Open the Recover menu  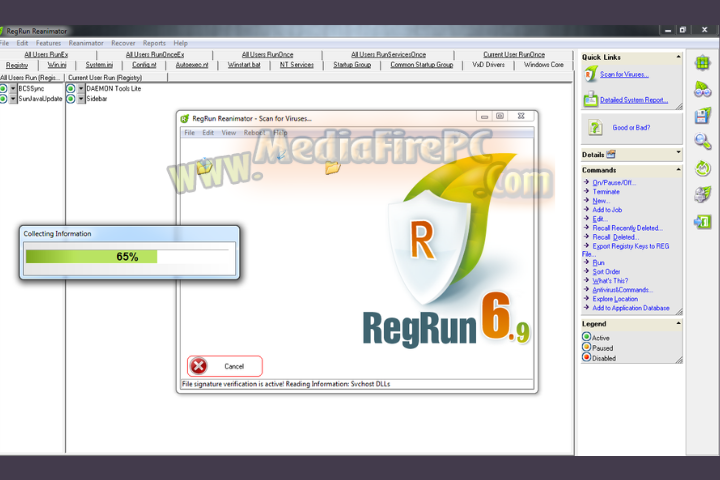[123, 43]
